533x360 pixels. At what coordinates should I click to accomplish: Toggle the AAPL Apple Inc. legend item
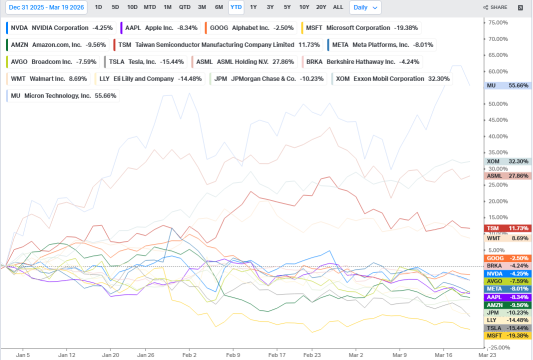160,28
